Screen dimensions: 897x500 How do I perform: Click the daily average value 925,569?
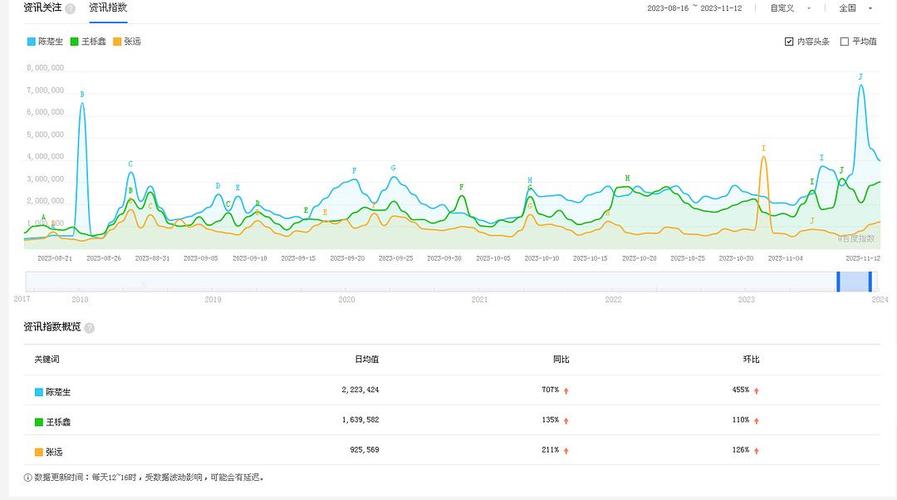coord(364,450)
